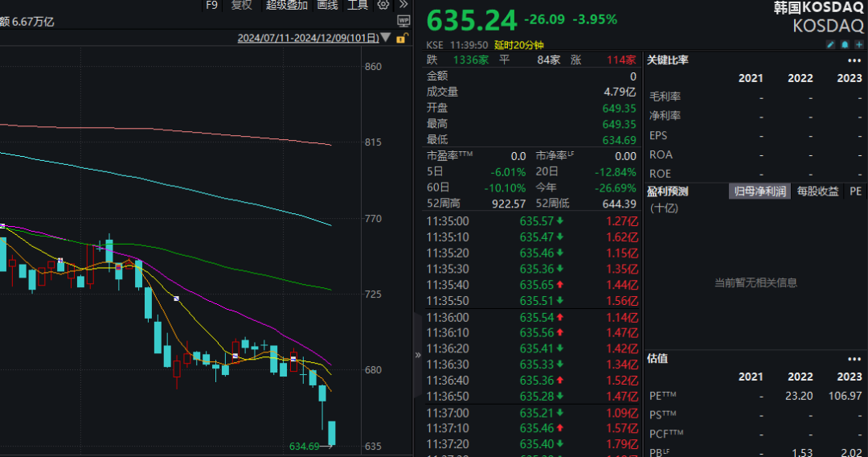Open the 工具 tools menu
Image resolution: width=868 pixels, height=457 pixels.
click(x=358, y=5)
